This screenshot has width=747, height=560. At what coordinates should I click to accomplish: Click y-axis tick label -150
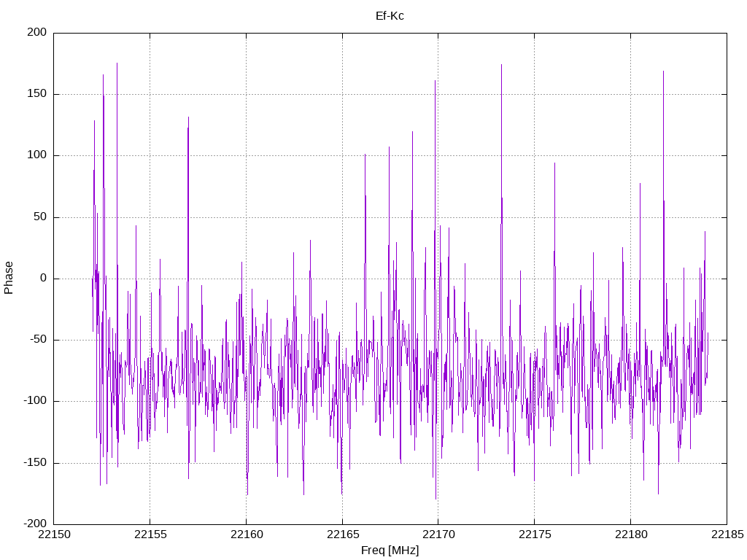point(35,462)
